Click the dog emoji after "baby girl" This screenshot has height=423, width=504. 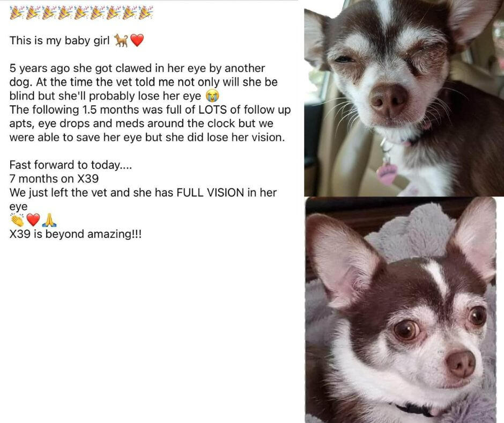point(121,41)
